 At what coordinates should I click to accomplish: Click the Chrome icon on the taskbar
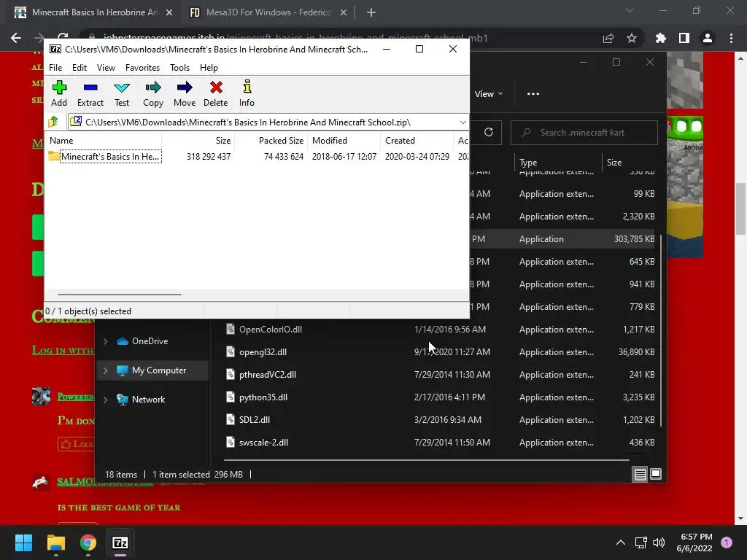pyautogui.click(x=88, y=542)
